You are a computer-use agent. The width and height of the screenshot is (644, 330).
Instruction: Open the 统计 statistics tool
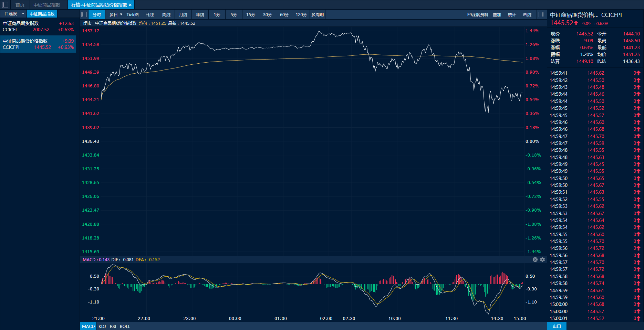pyautogui.click(x=512, y=14)
